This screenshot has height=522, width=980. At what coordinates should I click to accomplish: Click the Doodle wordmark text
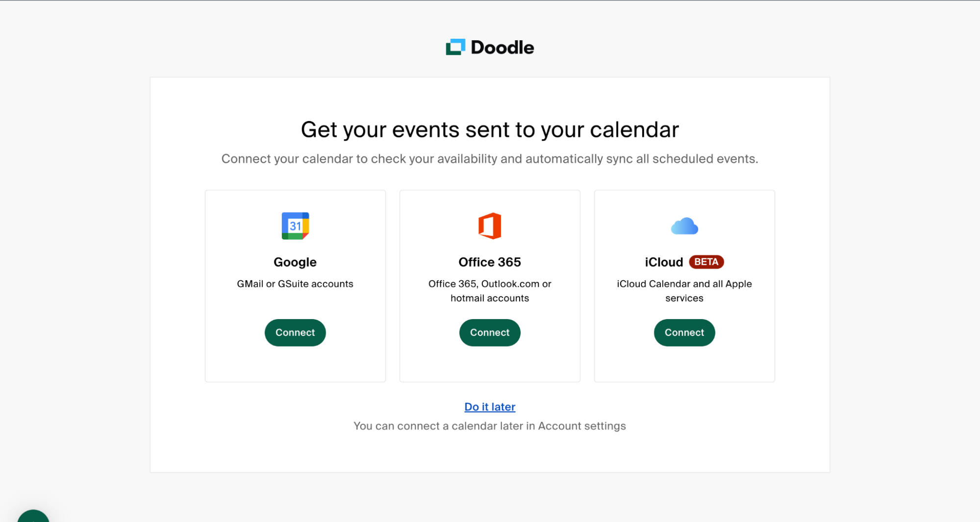pyautogui.click(x=502, y=48)
